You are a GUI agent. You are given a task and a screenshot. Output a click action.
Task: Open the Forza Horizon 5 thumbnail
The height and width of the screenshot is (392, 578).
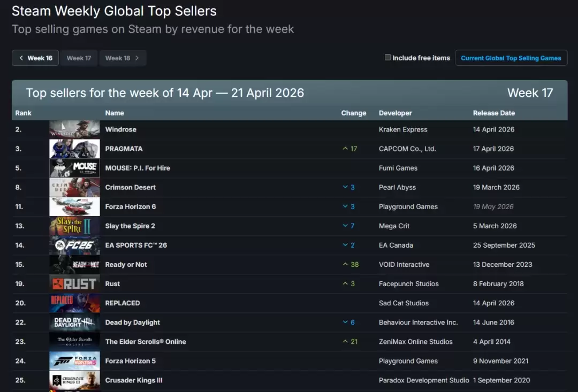pos(74,360)
